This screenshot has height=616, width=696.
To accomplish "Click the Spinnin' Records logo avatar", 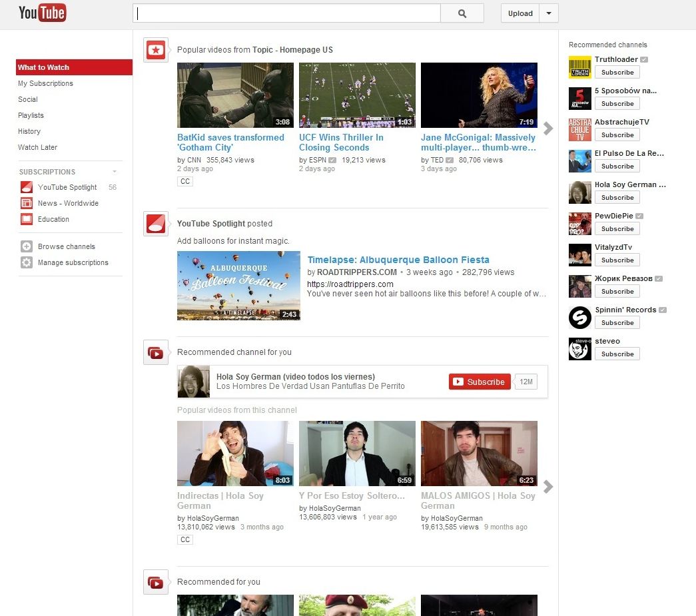I will (579, 317).
